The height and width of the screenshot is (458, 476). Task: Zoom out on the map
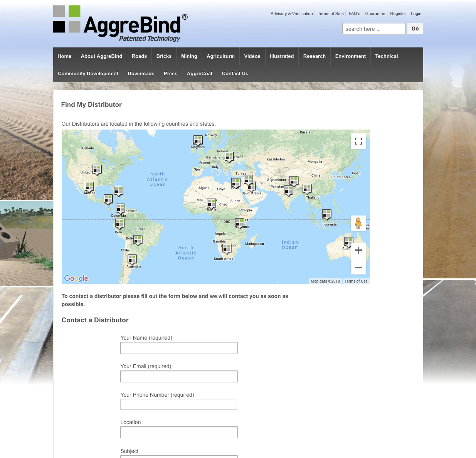(x=358, y=267)
